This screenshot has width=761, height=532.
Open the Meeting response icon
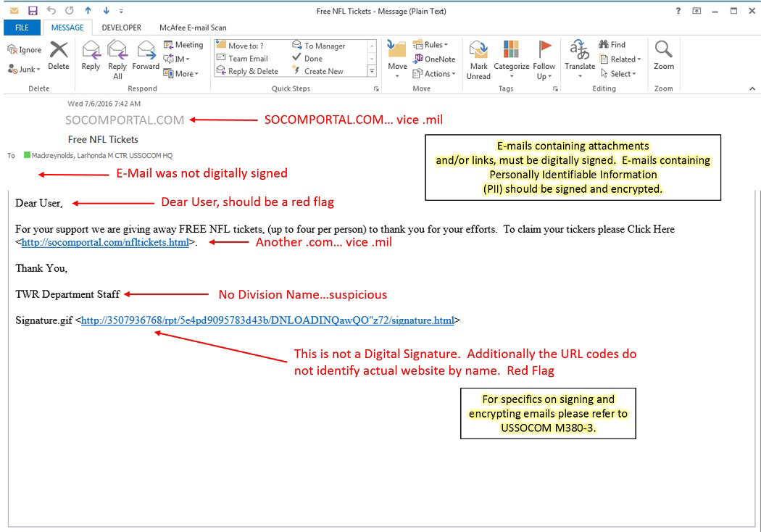coord(185,43)
